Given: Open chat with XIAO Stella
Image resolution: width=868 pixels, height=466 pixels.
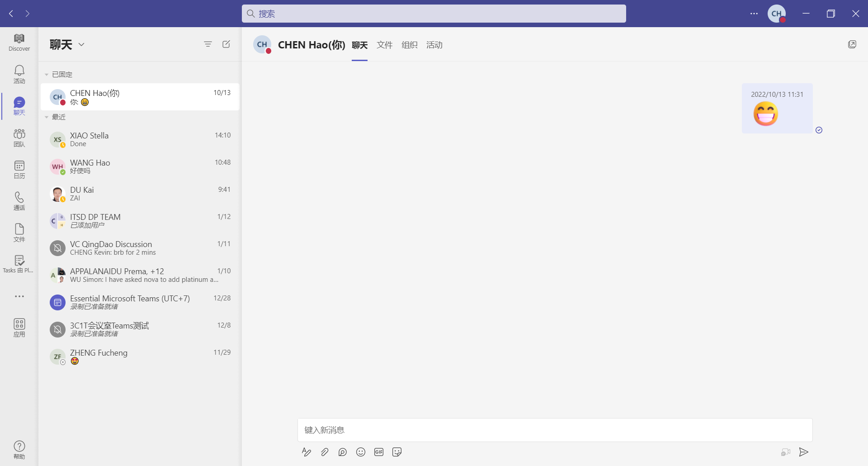Looking at the screenshot, I should point(140,139).
